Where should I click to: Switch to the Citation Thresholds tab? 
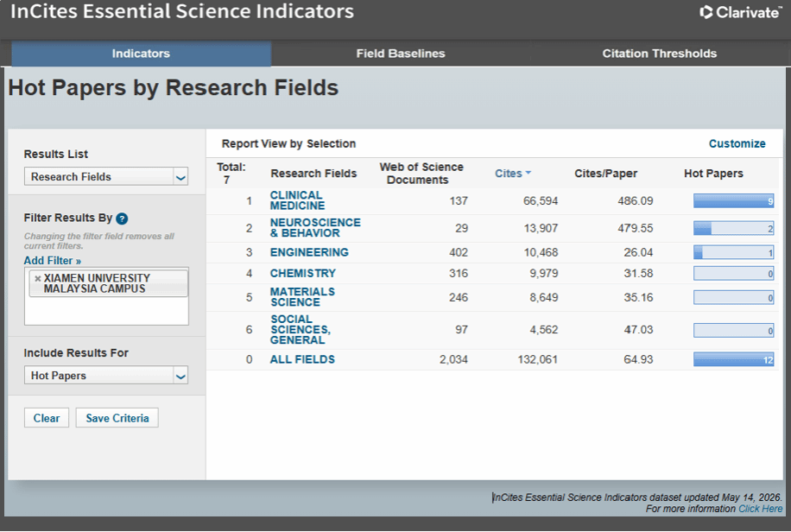[660, 54]
